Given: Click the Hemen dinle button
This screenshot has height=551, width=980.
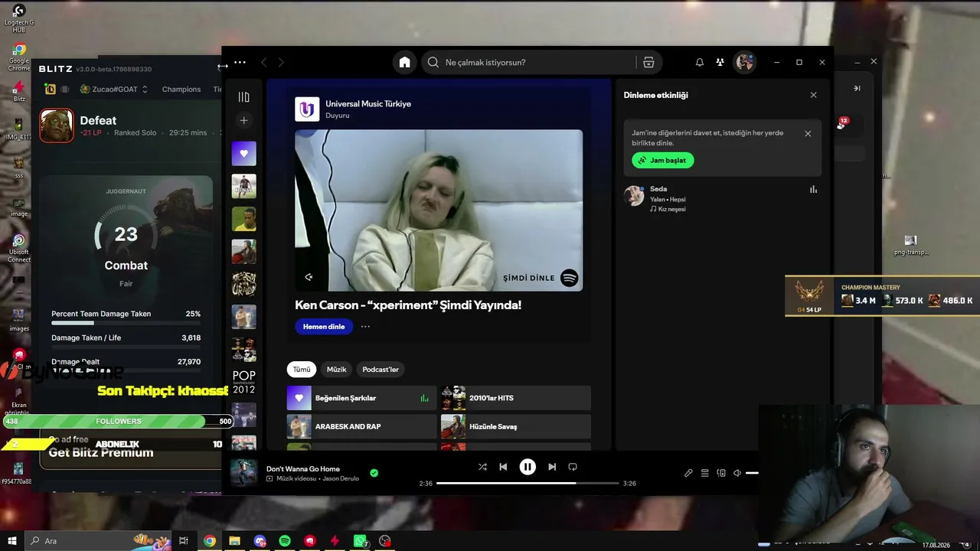Looking at the screenshot, I should click(x=323, y=327).
